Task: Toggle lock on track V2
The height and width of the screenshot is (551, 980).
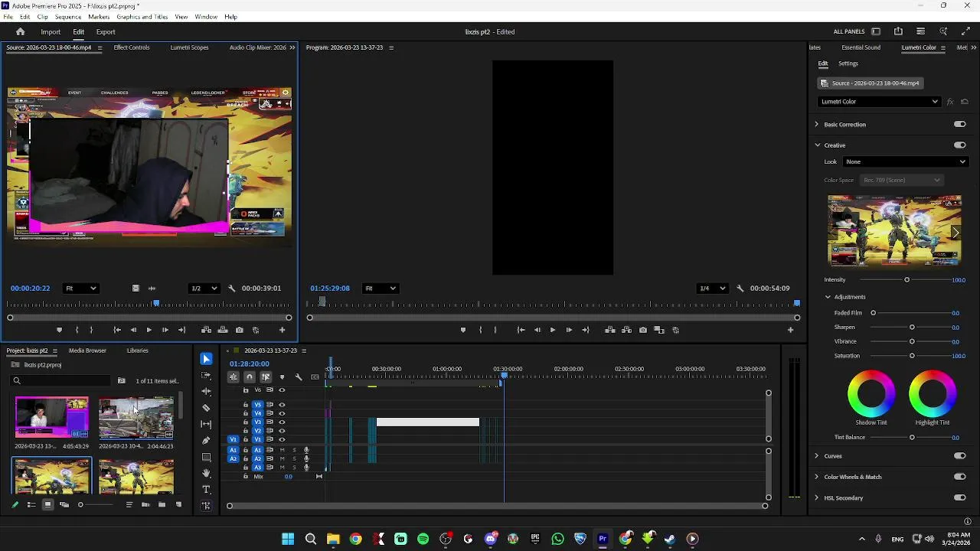Action: [x=246, y=431]
